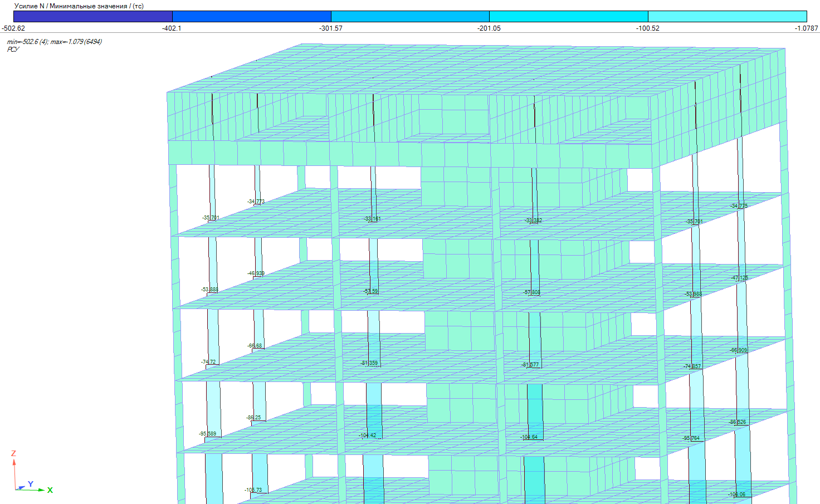Pick the column force label -74.857
The width and height of the screenshot is (820, 504).
click(x=692, y=366)
